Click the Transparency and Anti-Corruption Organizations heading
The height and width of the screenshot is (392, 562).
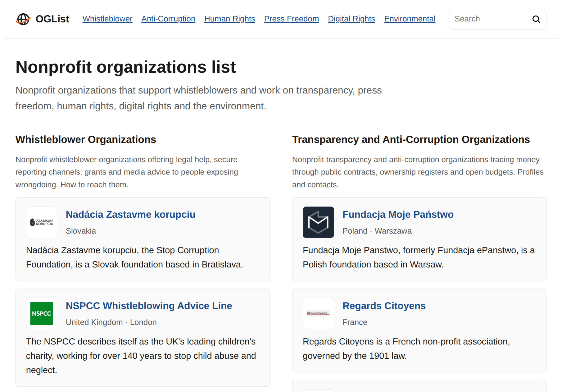[411, 139]
